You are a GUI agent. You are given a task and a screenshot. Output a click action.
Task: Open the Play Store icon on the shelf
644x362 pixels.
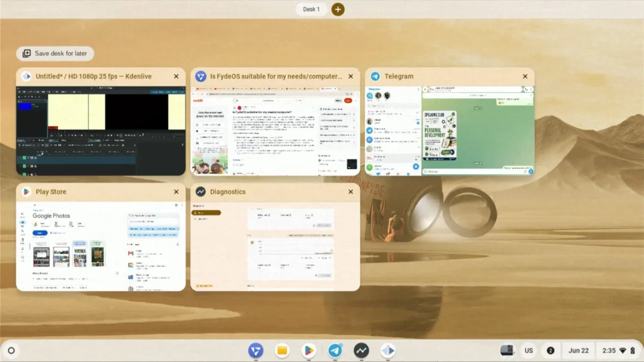[x=308, y=351]
